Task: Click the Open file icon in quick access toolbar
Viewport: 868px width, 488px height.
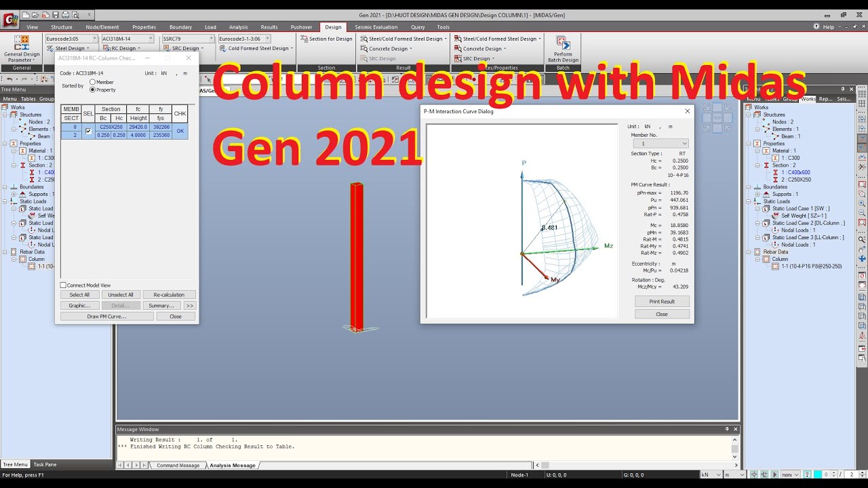Action: pos(36,14)
